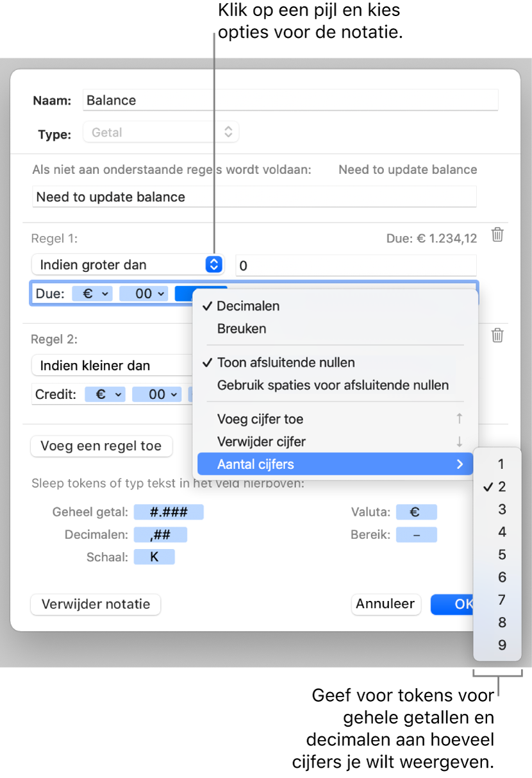Select 8 in the Aantal cijfers submenu
Viewport: 532px width, 778px height.
pyautogui.click(x=497, y=622)
